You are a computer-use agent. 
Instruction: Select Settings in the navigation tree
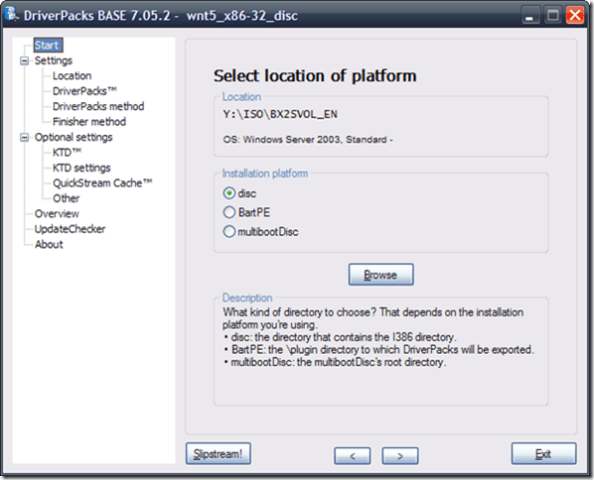click(x=53, y=61)
